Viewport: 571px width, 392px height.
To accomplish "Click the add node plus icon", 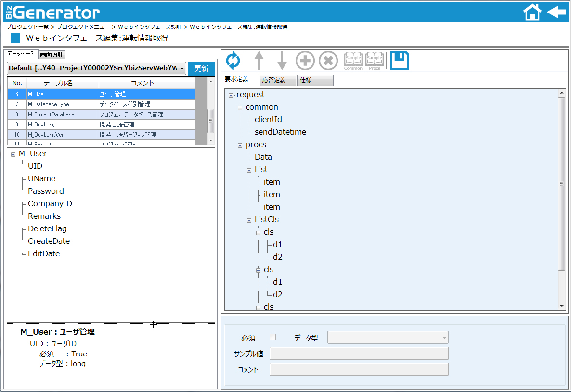I will pos(305,61).
